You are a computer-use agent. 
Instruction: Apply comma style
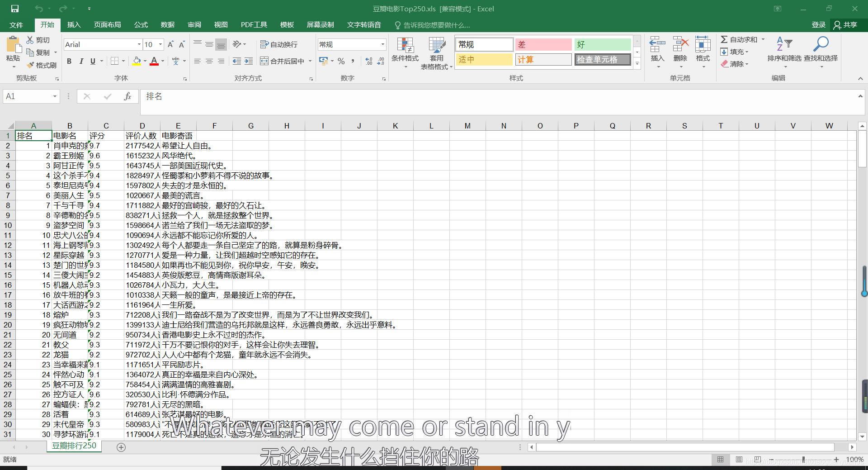(x=353, y=61)
